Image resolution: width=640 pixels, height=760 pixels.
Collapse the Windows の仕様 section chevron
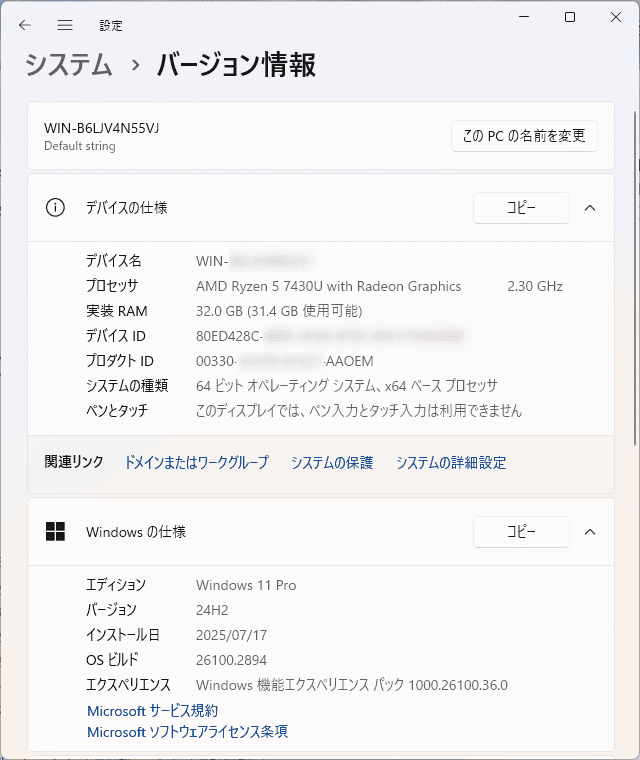coord(590,532)
